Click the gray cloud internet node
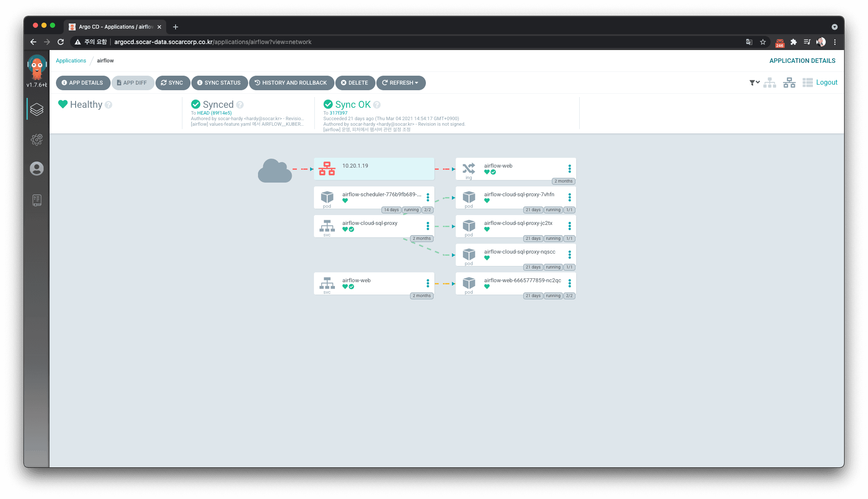Image resolution: width=868 pixels, height=499 pixels. [x=275, y=170]
